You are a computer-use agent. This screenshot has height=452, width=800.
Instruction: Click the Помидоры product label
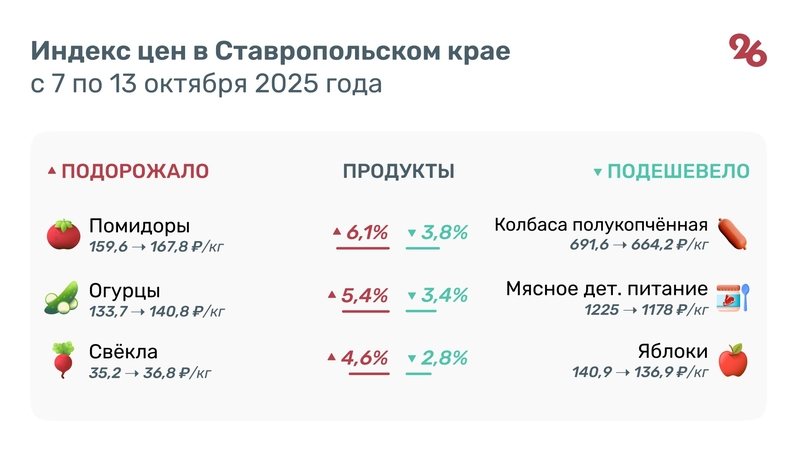click(139, 225)
